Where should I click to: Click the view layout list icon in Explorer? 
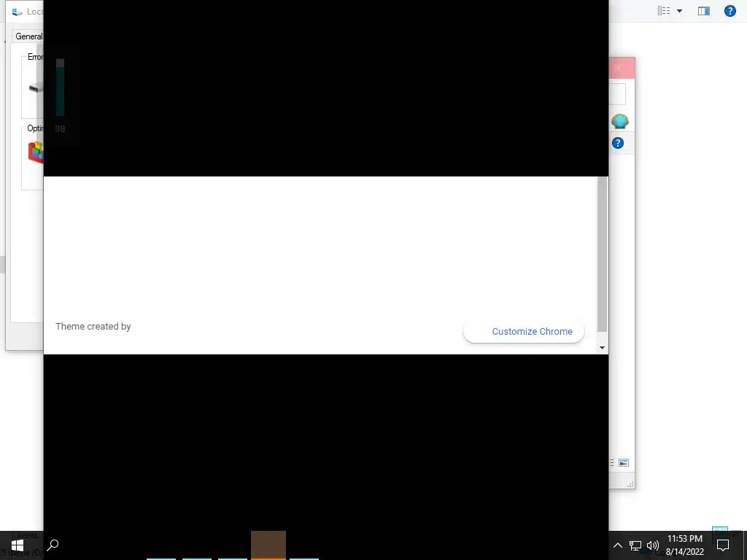664,10
